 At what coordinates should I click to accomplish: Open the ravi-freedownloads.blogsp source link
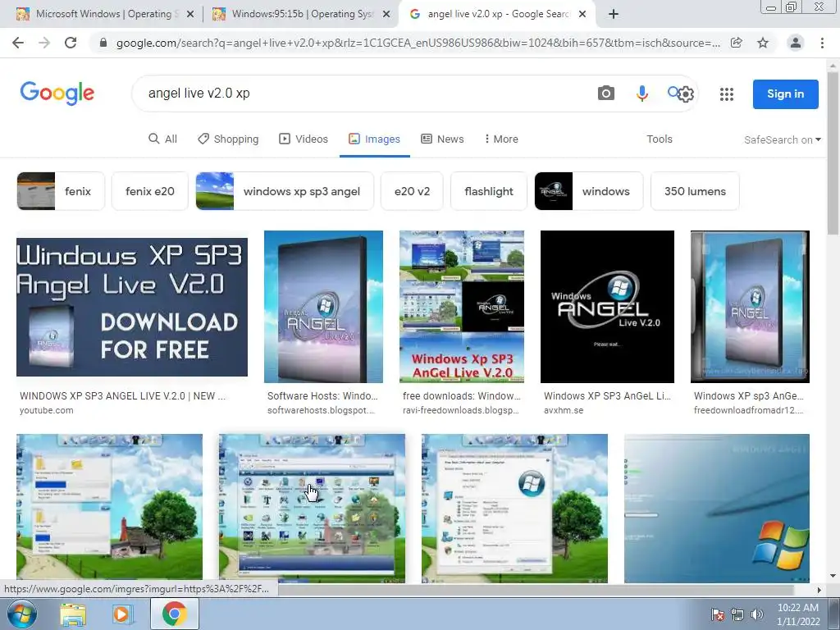click(x=461, y=410)
